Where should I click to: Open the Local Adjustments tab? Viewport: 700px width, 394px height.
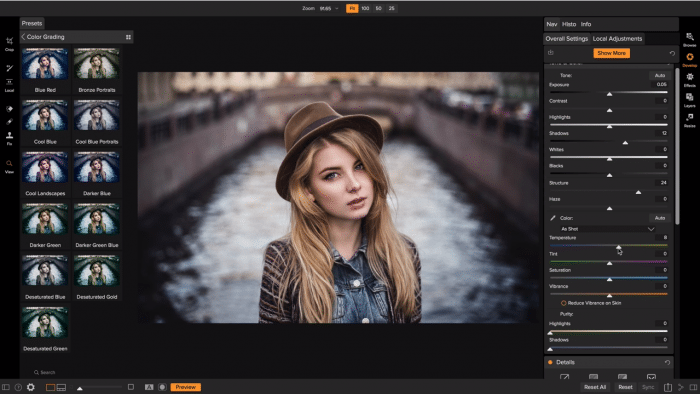pos(617,39)
